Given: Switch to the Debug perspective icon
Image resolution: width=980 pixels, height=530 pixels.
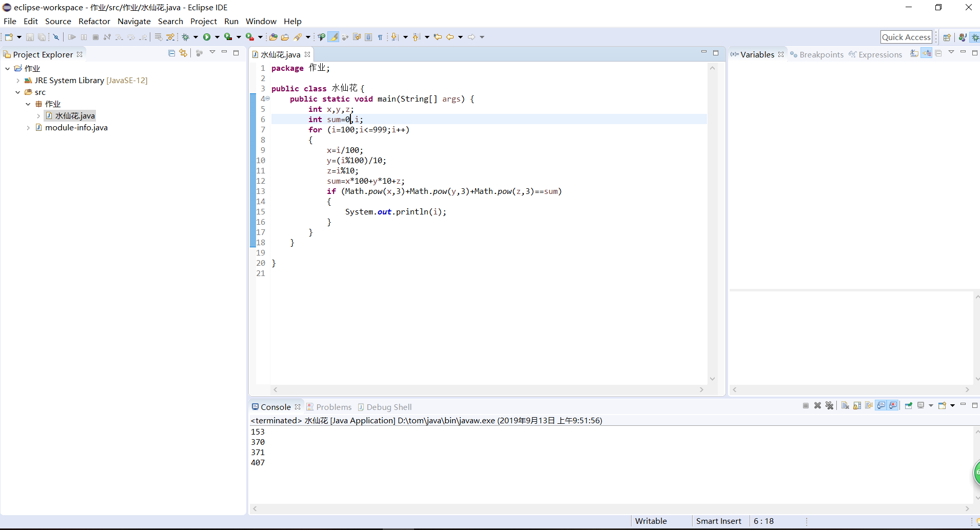Looking at the screenshot, I should click(x=975, y=37).
